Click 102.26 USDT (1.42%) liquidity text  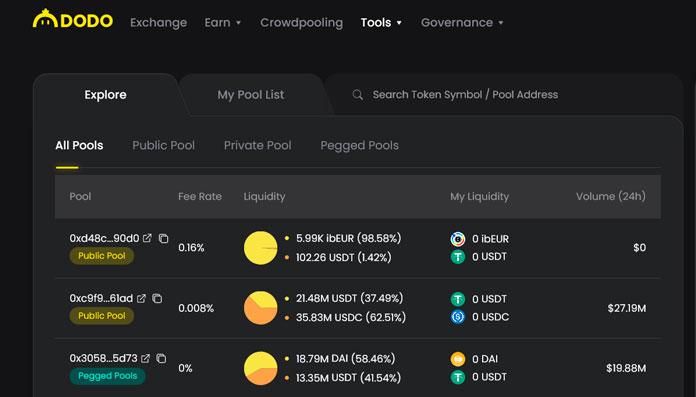coord(344,258)
